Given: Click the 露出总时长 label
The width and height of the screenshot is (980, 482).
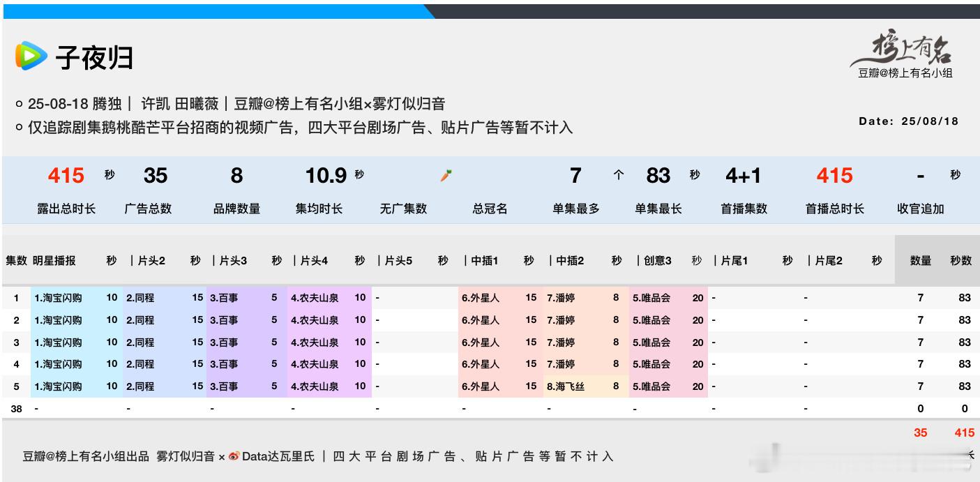Looking at the screenshot, I should tap(66, 209).
